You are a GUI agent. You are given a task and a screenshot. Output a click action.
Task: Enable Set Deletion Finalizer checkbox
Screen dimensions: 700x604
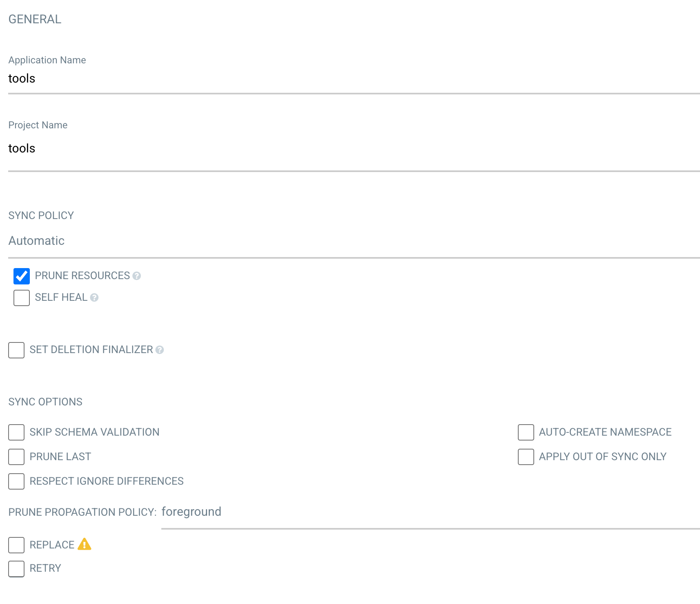[16, 350]
